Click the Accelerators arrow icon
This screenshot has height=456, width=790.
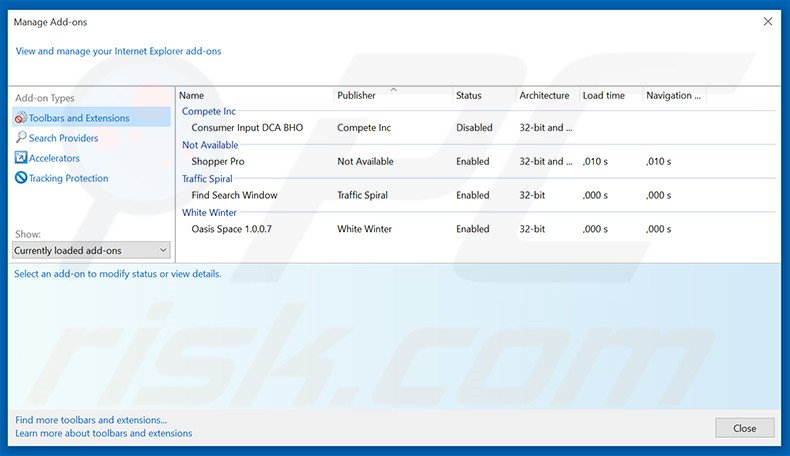tap(21, 158)
